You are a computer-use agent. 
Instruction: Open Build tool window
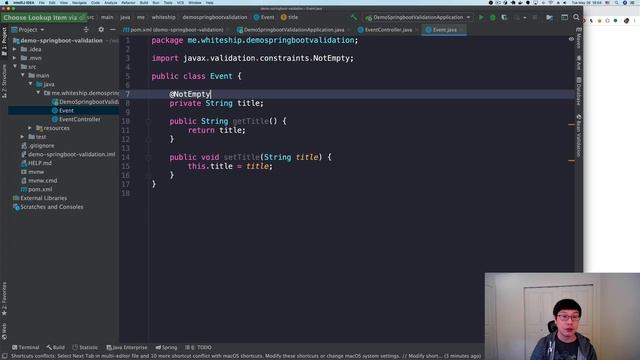click(x=56, y=347)
